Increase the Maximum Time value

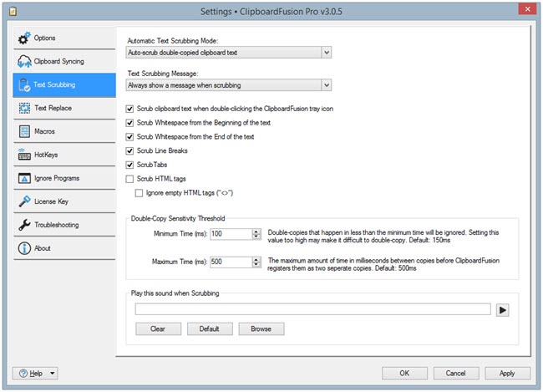256,260
